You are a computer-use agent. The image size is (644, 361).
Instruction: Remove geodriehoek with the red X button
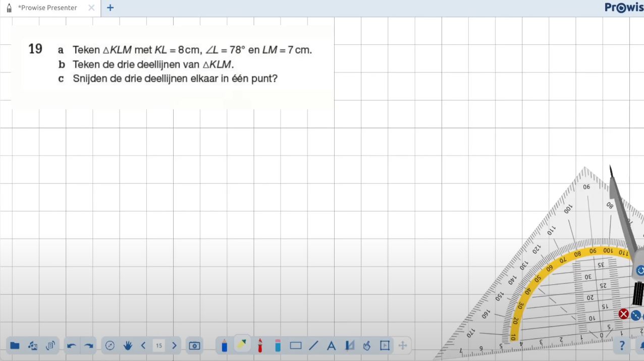click(624, 314)
